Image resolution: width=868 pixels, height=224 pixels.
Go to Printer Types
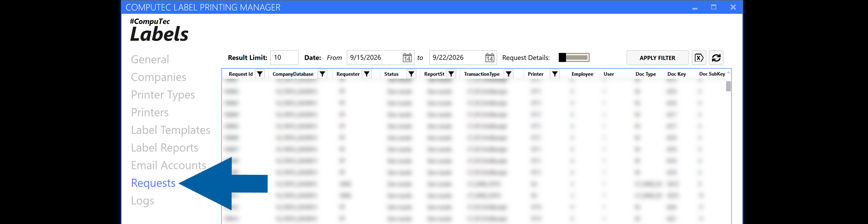coord(163,95)
